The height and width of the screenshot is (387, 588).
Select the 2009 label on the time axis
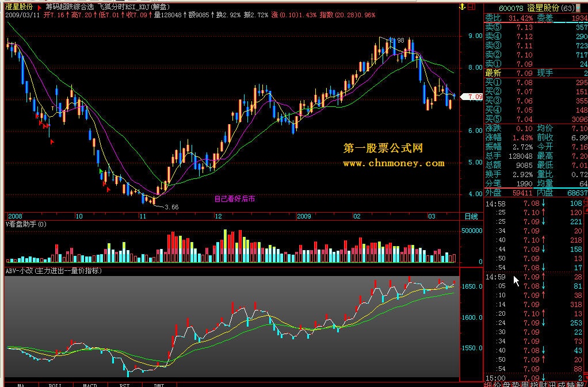pos(304,216)
